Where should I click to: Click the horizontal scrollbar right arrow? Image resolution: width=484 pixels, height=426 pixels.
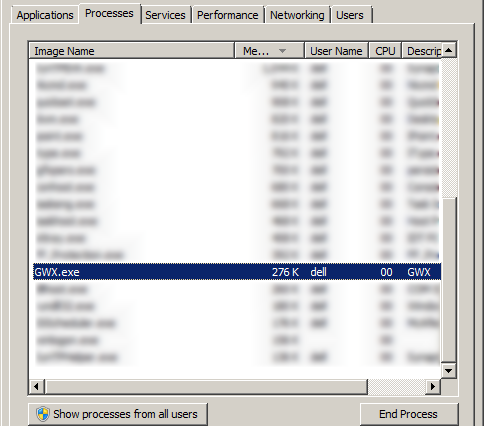tap(433, 387)
